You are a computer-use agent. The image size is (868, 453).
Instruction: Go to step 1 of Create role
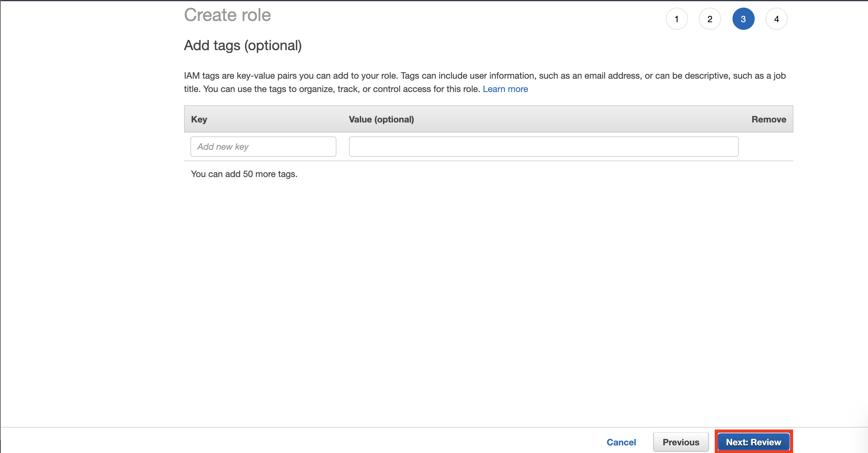pos(677,19)
